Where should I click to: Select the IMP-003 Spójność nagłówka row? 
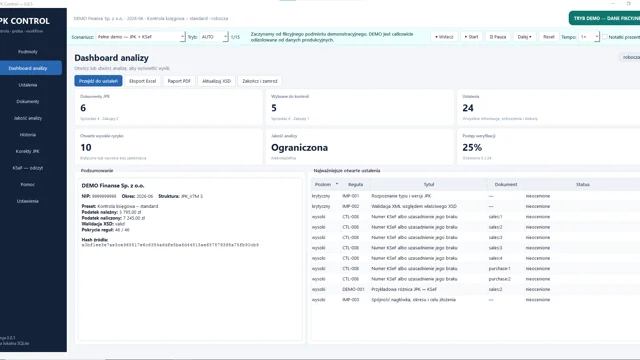(x=476, y=300)
